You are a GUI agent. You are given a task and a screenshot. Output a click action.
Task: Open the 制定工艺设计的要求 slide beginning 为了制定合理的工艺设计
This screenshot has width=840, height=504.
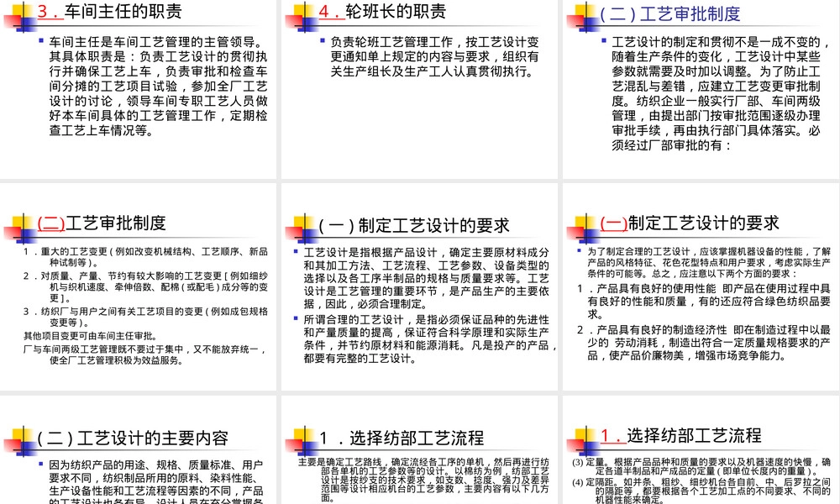701,286
